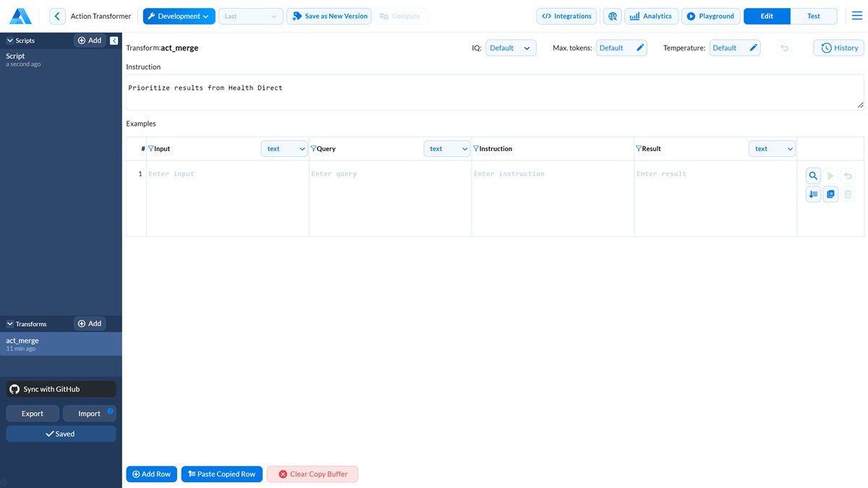Collapse the Scripts section

pos(10,41)
